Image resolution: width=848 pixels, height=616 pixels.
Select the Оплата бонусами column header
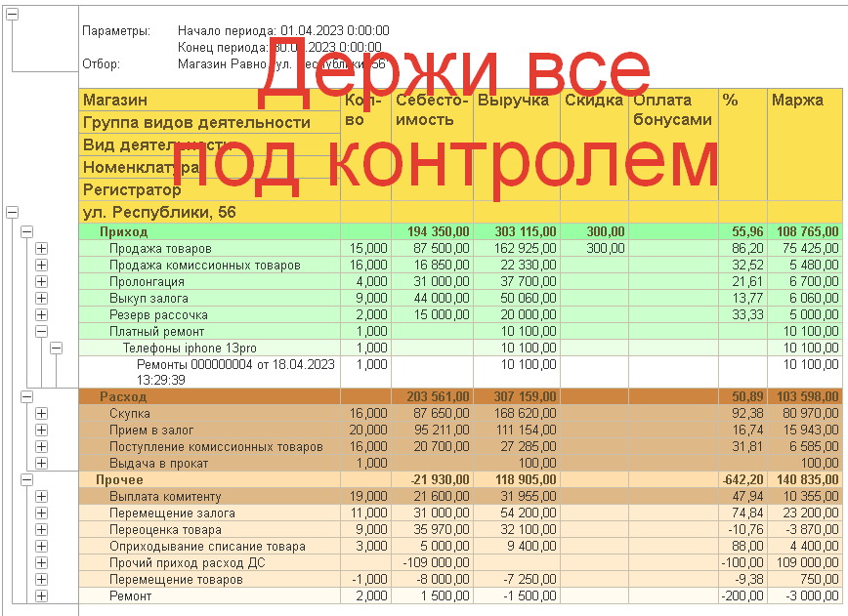click(x=673, y=144)
